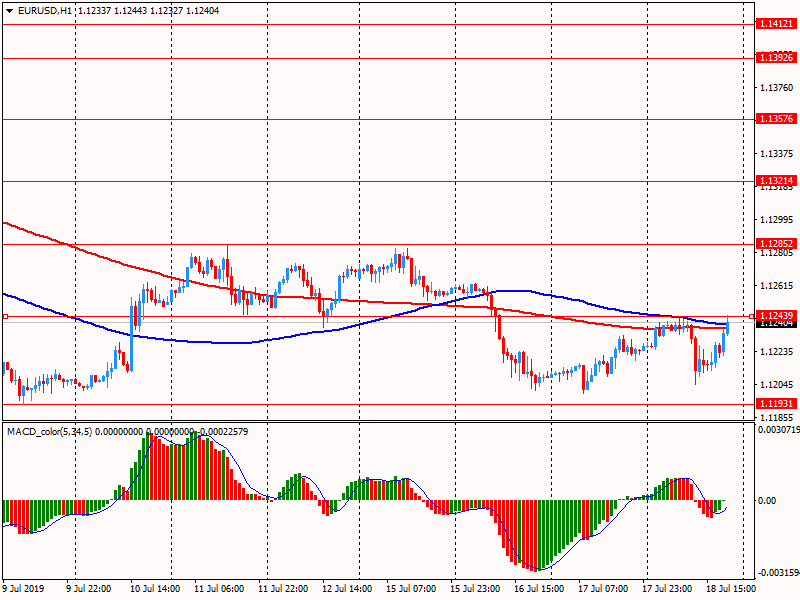Click the 15 Jul 23:00 time axis label

pyautogui.click(x=475, y=588)
